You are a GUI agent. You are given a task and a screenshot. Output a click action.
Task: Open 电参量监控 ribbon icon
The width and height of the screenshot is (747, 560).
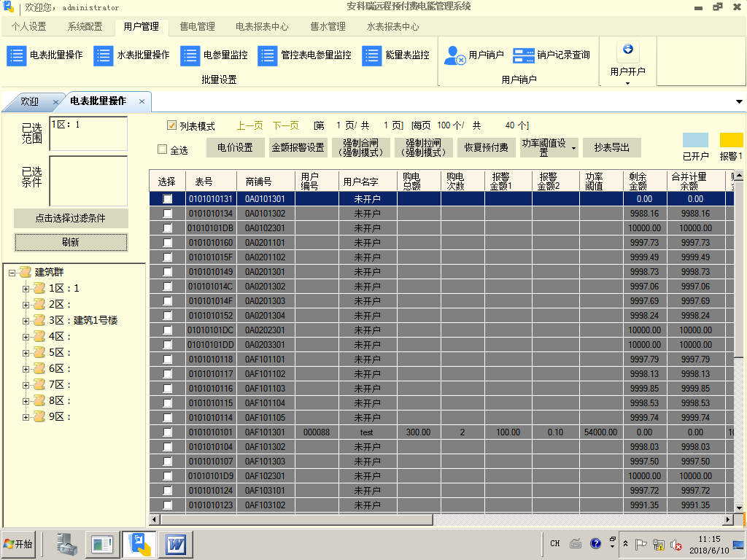pos(190,55)
